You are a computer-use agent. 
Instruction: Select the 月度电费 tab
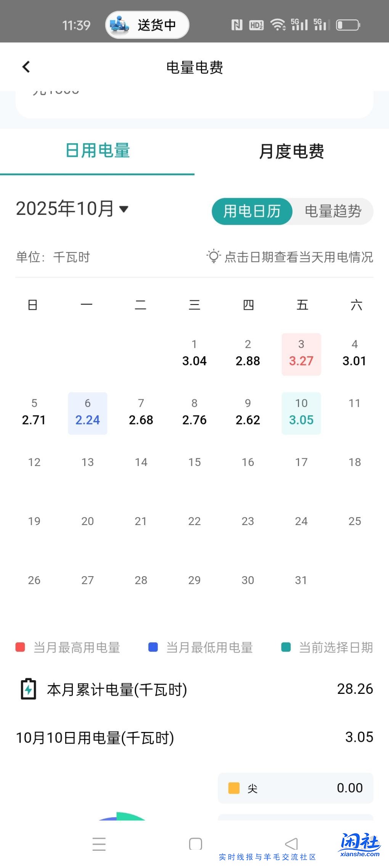[291, 151]
